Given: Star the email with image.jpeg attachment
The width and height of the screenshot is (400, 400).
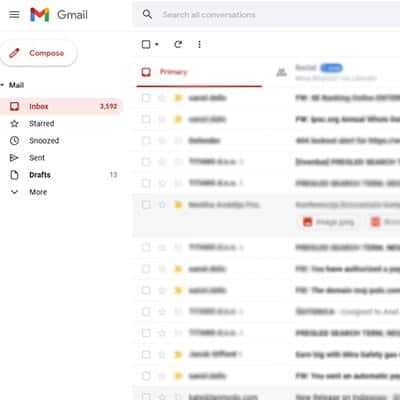Looking at the screenshot, I should point(162,205).
